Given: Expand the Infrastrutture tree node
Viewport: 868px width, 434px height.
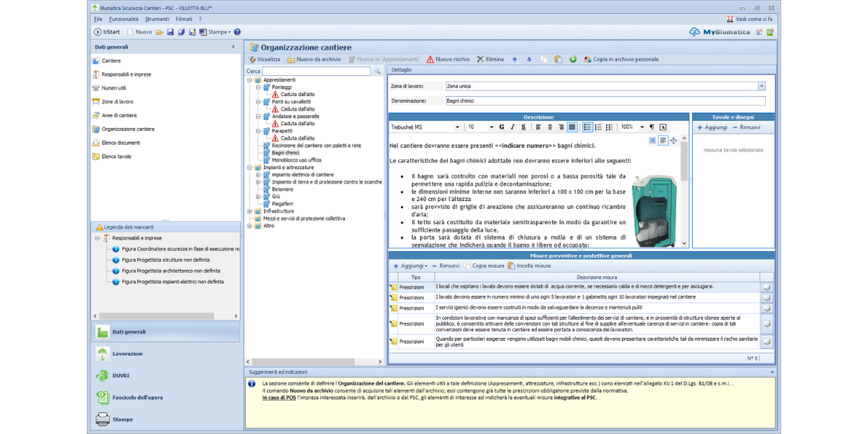Looking at the screenshot, I should click(250, 211).
